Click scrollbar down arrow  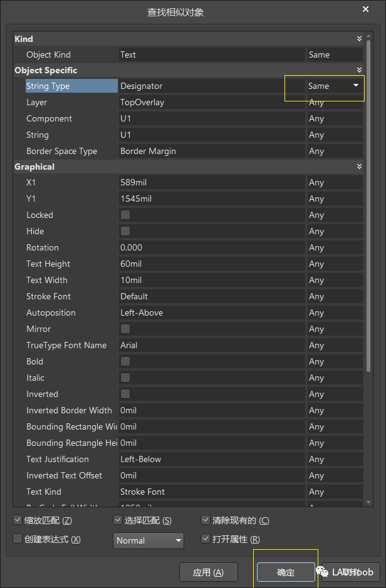tap(368, 502)
